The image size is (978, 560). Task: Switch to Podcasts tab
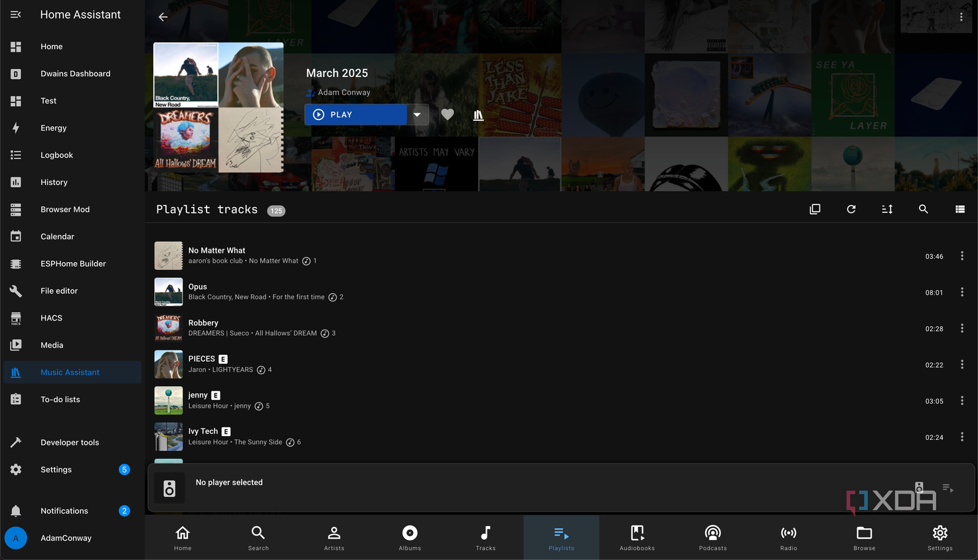pyautogui.click(x=712, y=537)
